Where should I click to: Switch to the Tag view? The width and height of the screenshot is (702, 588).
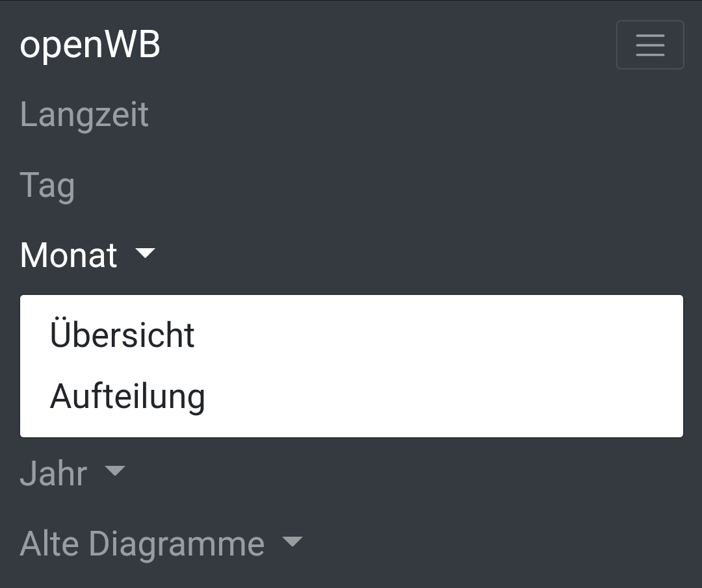[x=47, y=185]
